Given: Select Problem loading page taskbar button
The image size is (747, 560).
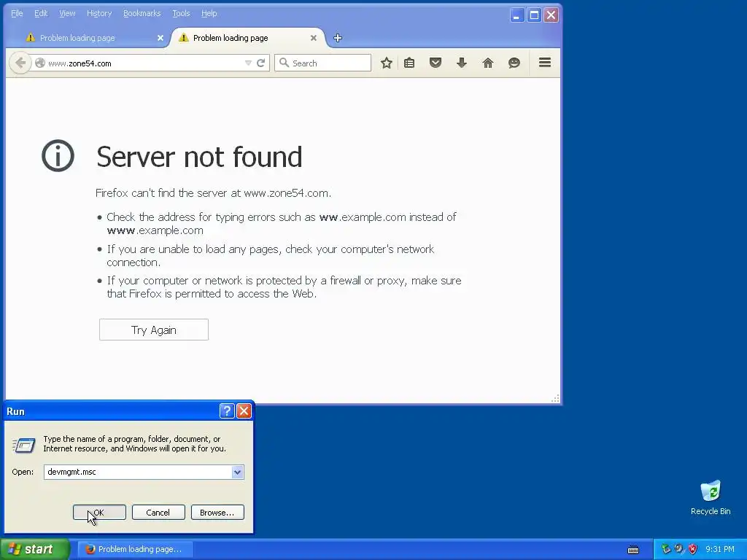Looking at the screenshot, I should (x=135, y=549).
